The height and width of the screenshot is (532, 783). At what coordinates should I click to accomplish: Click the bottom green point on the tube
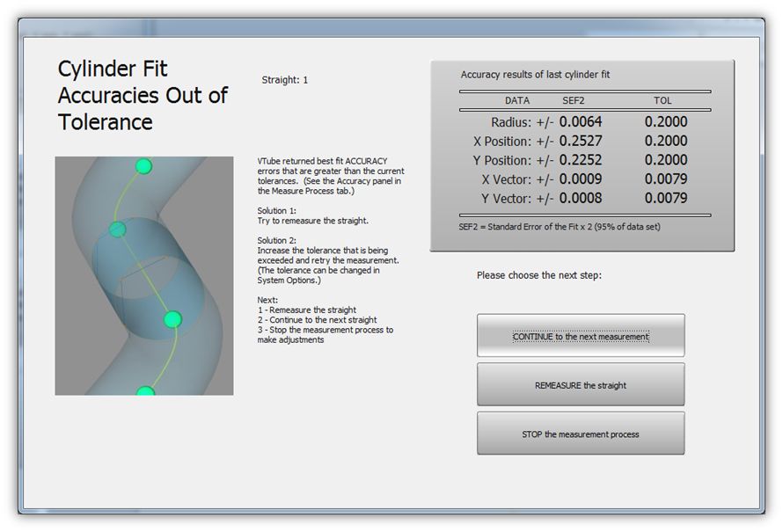click(145, 390)
